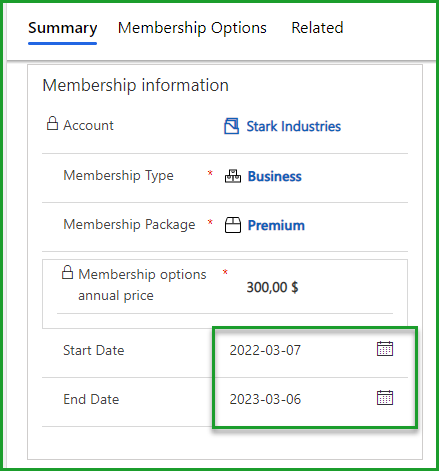Open the Membership Options tab
This screenshot has height=471, width=439.
192,28
